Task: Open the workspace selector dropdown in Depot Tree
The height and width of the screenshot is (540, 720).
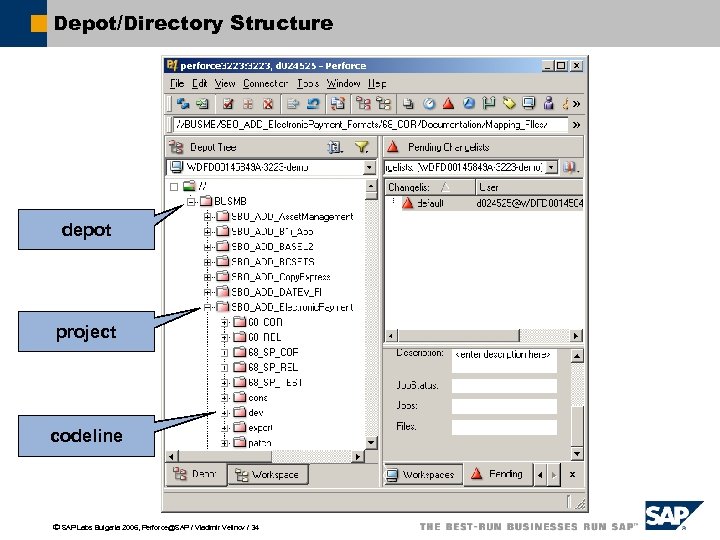Action: (369, 168)
